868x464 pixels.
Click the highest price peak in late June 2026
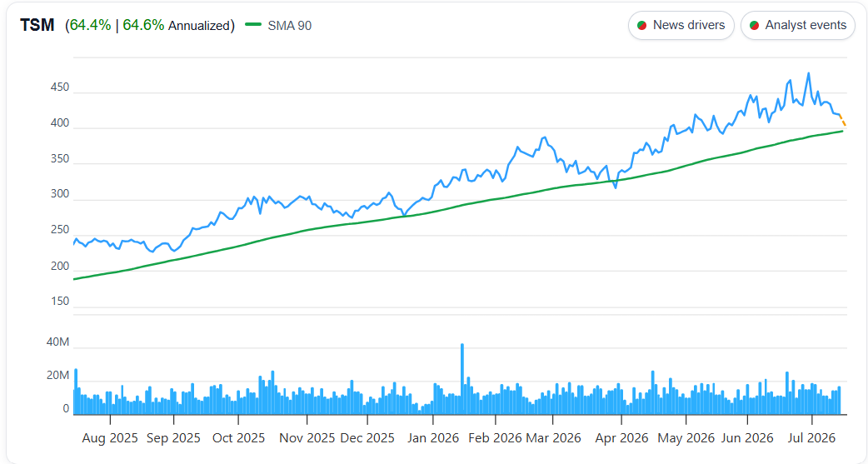809,73
